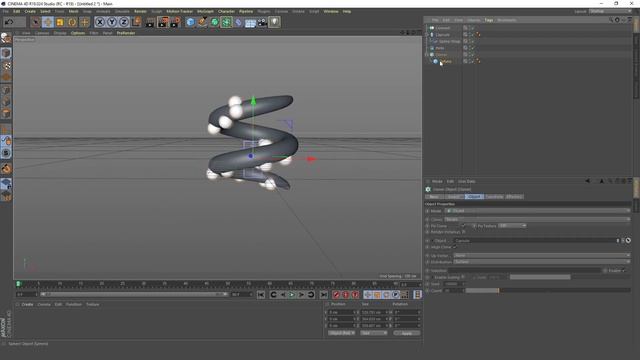Click Render to Picture Viewer icon
This screenshot has height=360, width=640.
pos(163,22)
